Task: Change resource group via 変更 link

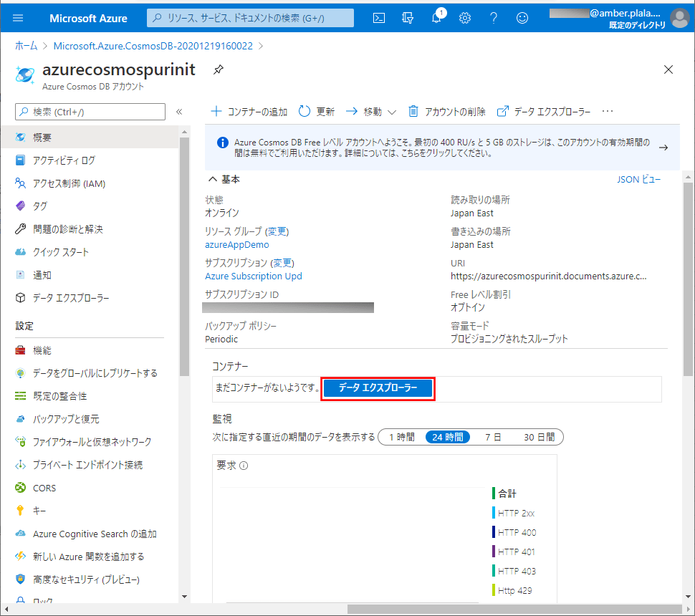Action: [277, 232]
